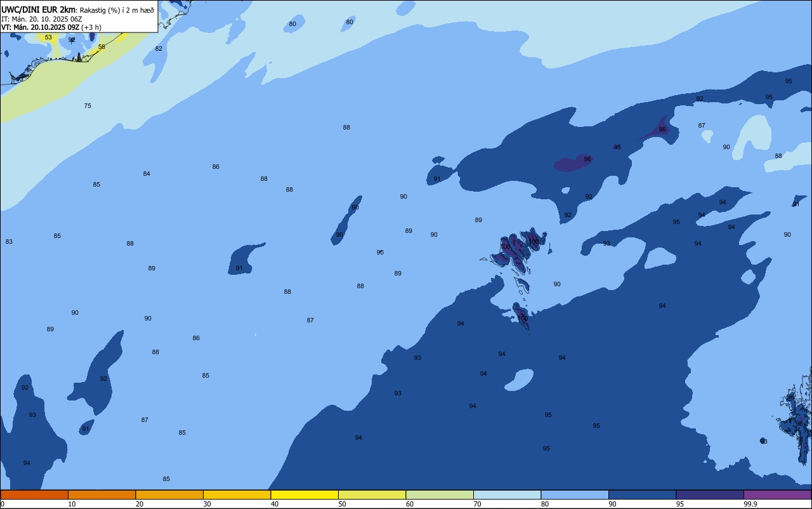Viewport: 812px width, 509px height.
Task: Click the humidity value '58' on the map
Action: coord(101,47)
